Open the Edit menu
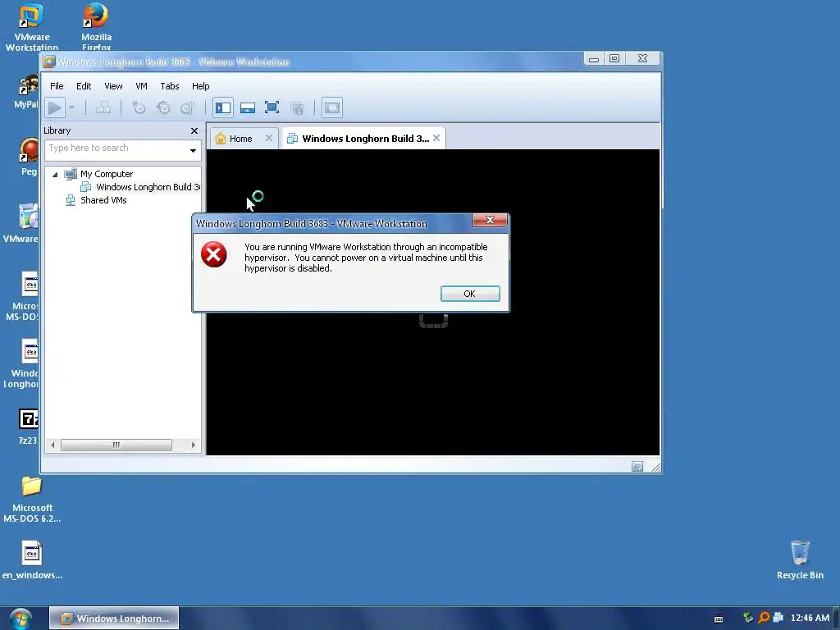Viewport: 840px width, 630px height. tap(84, 86)
